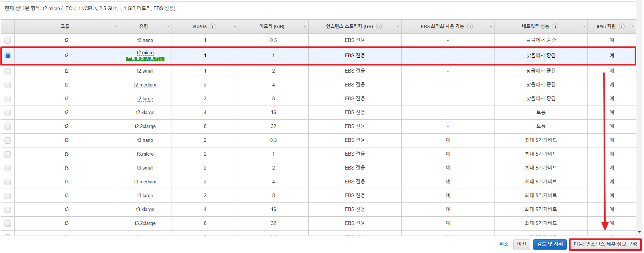Image resolution: width=644 pixels, height=253 pixels.
Task: Open the 유형 column filter dropdown
Action: (168, 27)
